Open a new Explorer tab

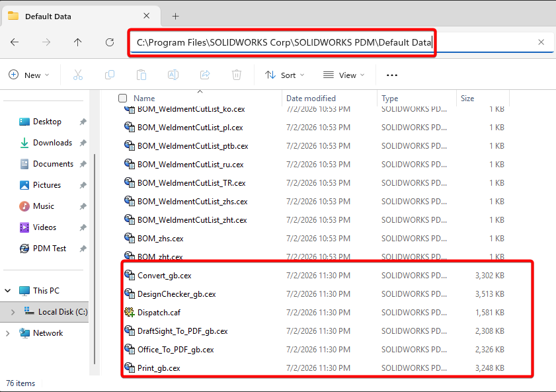pos(175,17)
